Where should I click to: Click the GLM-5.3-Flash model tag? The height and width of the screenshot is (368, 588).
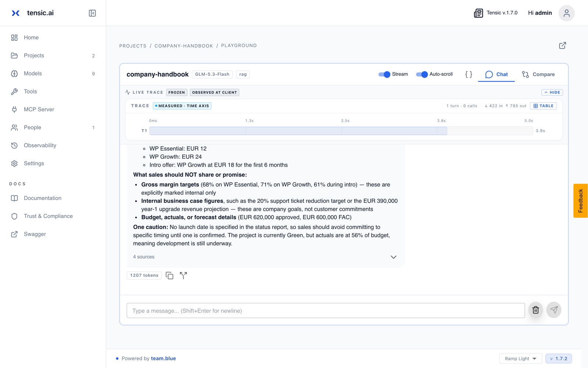212,74
